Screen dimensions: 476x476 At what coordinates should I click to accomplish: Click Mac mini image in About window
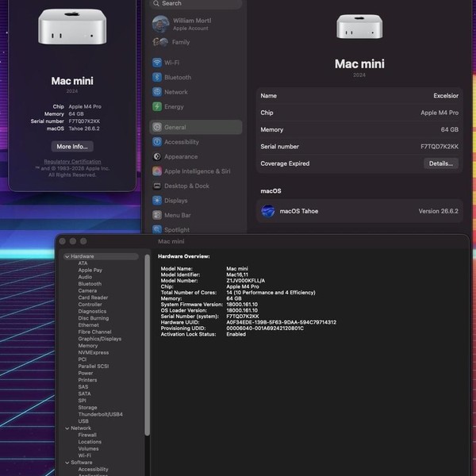point(72,27)
